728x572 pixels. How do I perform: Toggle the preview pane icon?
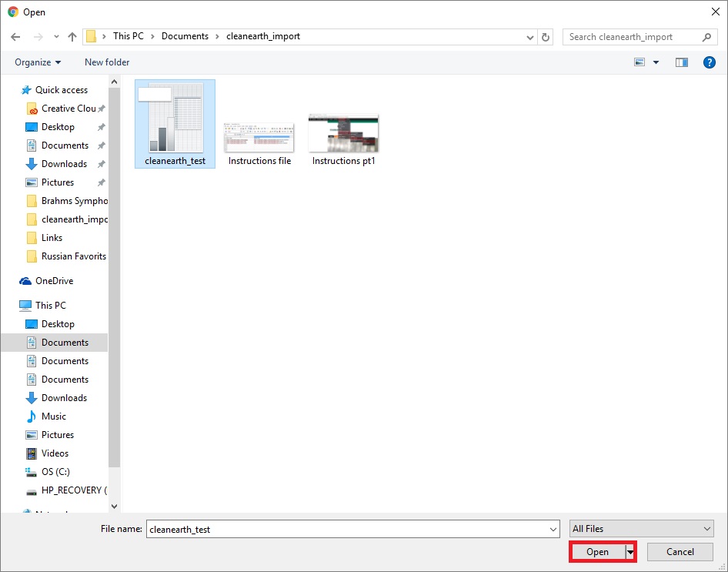682,62
